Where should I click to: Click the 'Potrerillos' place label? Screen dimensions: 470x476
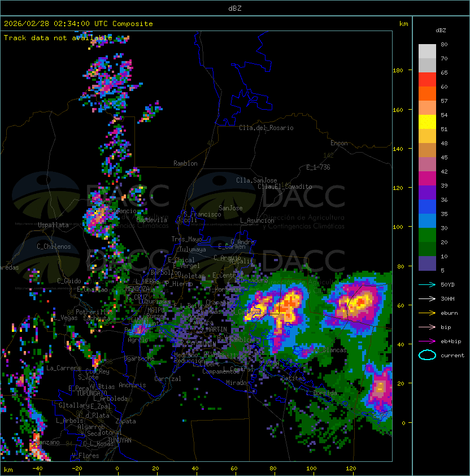(x=94, y=312)
